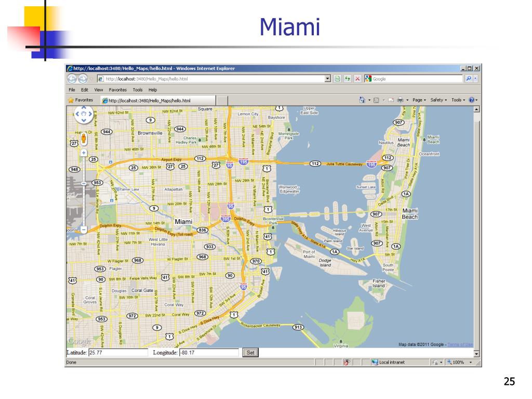Click the orange Street View pegman
This screenshot has width=532, height=399.
(84, 138)
